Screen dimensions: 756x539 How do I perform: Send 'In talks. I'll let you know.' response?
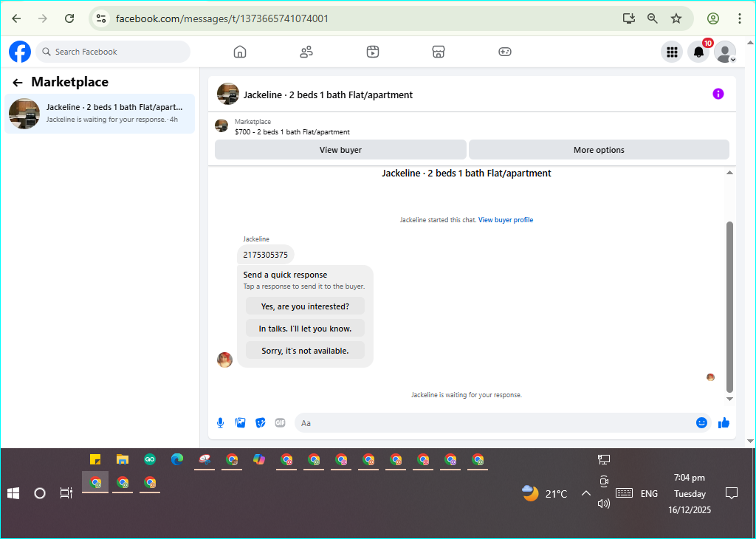click(x=305, y=329)
